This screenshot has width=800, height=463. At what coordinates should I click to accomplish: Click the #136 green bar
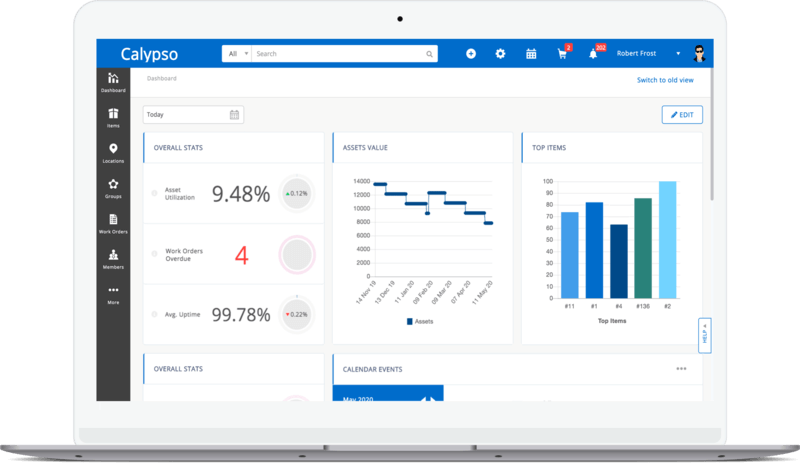(643, 248)
